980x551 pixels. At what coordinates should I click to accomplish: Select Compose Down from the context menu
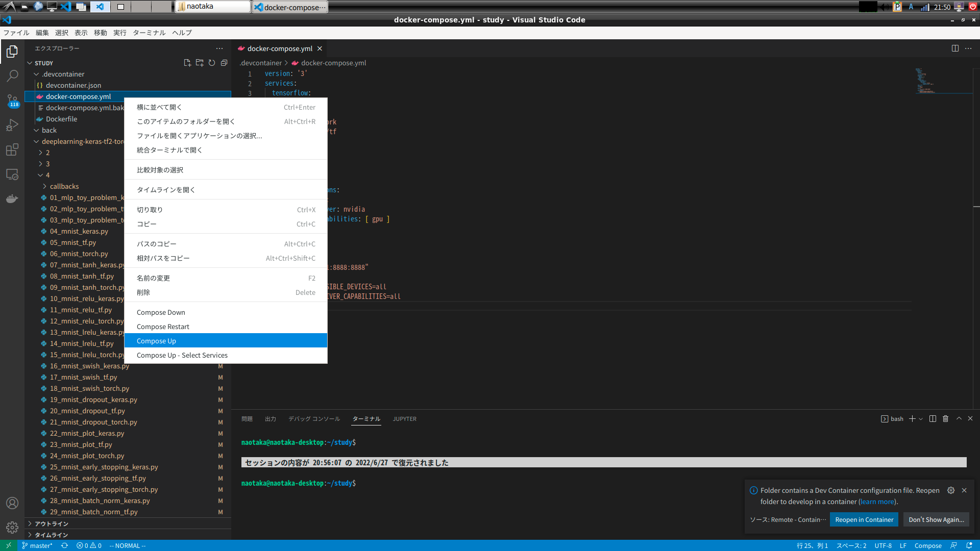tap(160, 312)
